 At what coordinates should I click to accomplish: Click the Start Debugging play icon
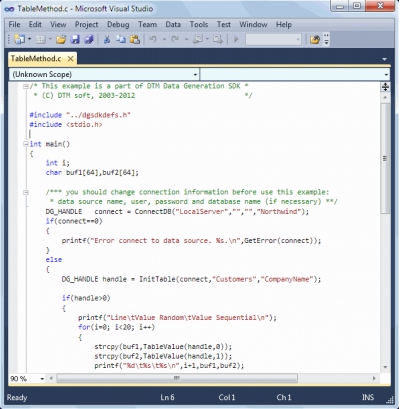click(x=236, y=39)
